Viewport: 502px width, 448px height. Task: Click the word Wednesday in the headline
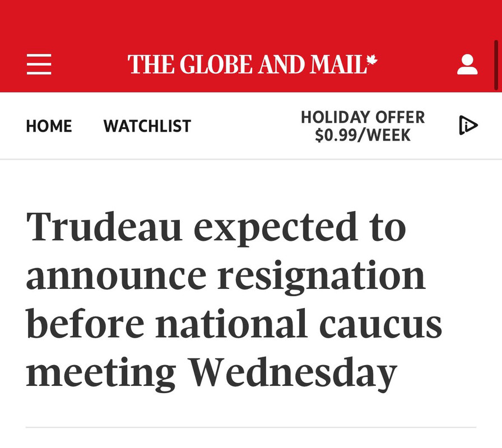pos(292,372)
